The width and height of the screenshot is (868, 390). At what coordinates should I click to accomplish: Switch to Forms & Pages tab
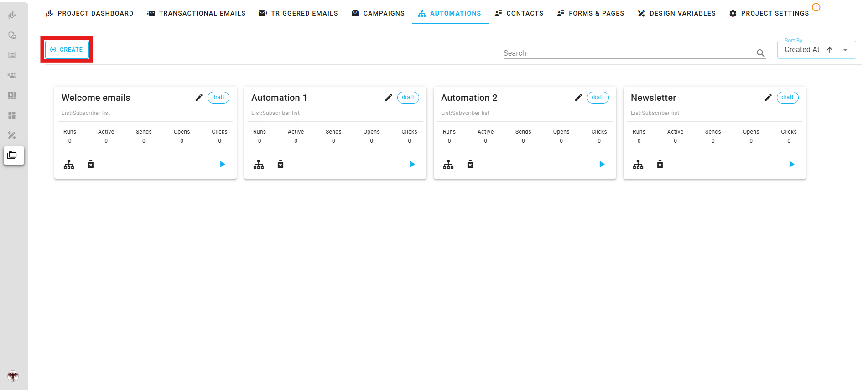[x=591, y=13]
